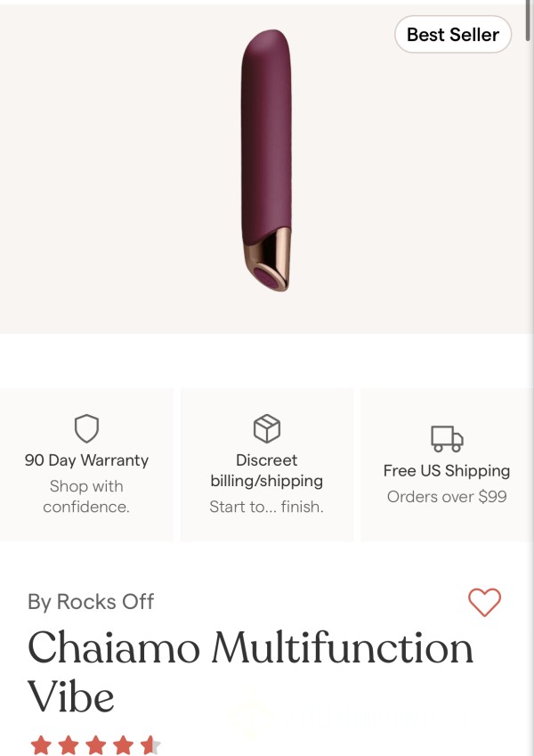Open the burgundy product image
Viewport: 534px width, 756px height.
click(266, 160)
